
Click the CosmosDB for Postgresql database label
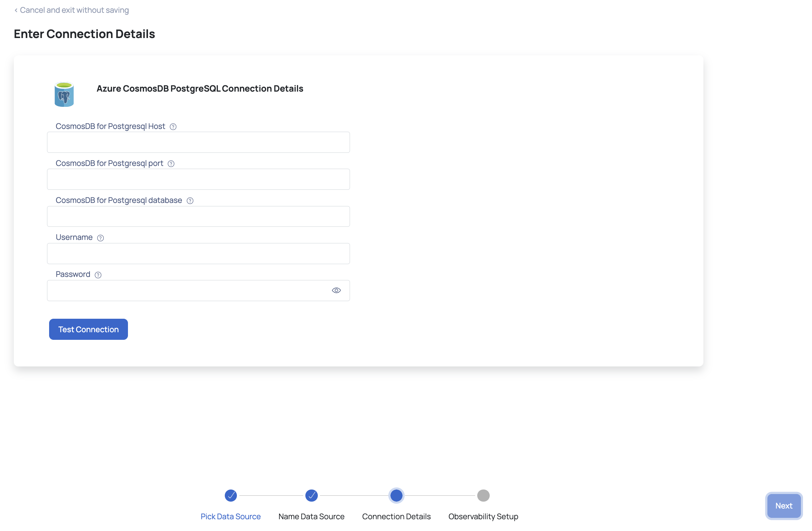[119, 200]
